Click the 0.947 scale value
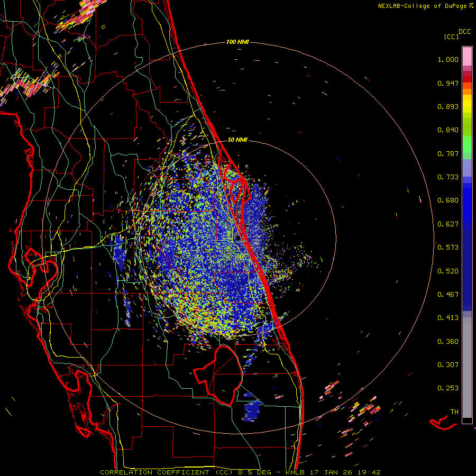This screenshot has width=476, height=476. pos(448,83)
